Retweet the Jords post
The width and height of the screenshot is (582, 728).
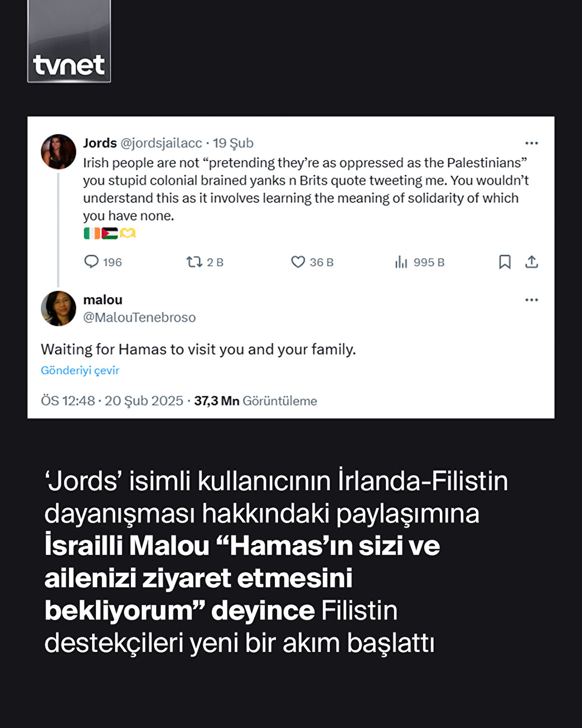(194, 262)
